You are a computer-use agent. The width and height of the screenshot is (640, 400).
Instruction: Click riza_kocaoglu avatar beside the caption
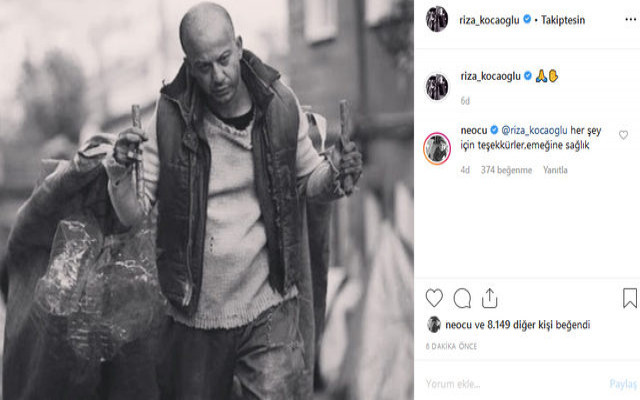(x=437, y=87)
